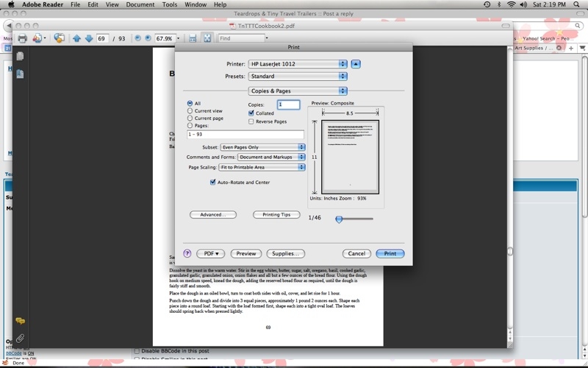Toggle Auto-Rotate and Center checkbox
588x368 pixels.
coord(212,182)
